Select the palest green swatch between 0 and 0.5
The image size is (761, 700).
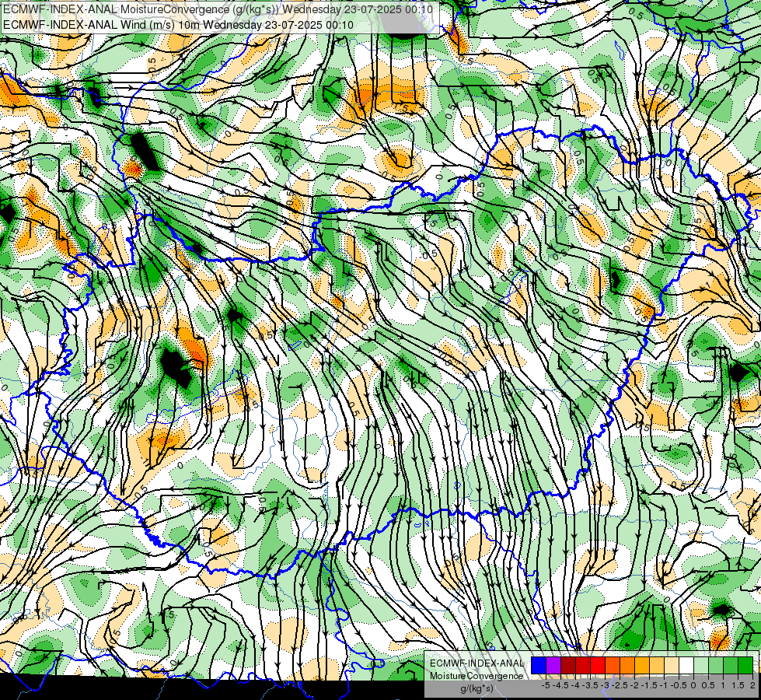click(701, 665)
